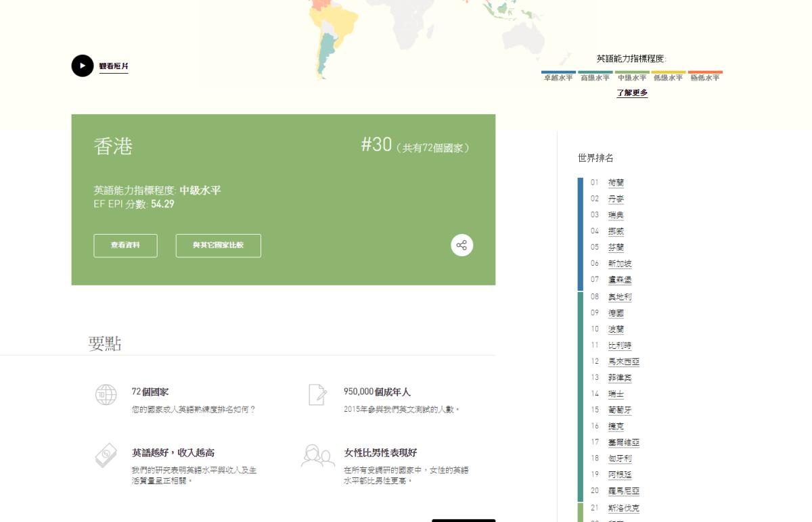Open ranking 14 瑞士
812x522 pixels.
[x=616, y=394]
